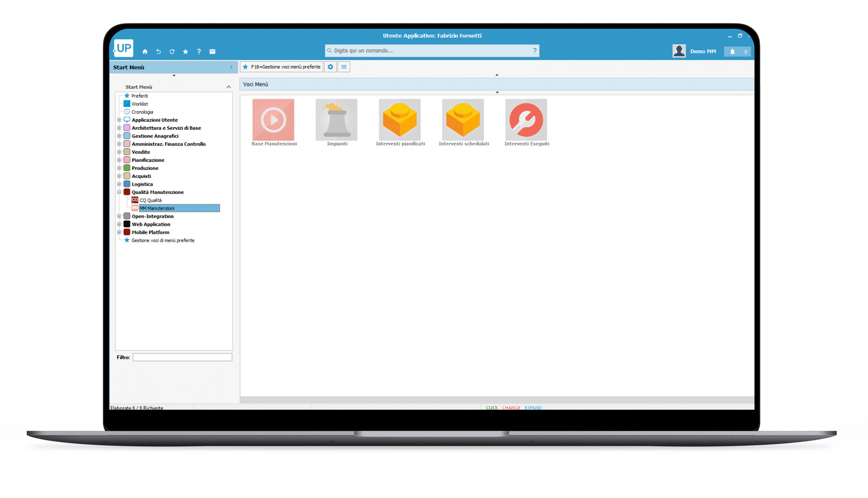Click the settings gear toolbar button

point(330,67)
